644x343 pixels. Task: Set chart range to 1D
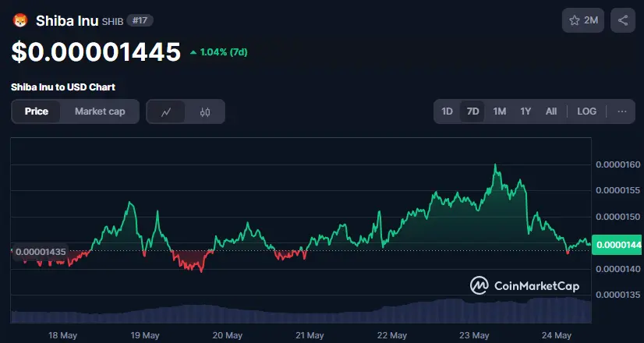[447, 111]
